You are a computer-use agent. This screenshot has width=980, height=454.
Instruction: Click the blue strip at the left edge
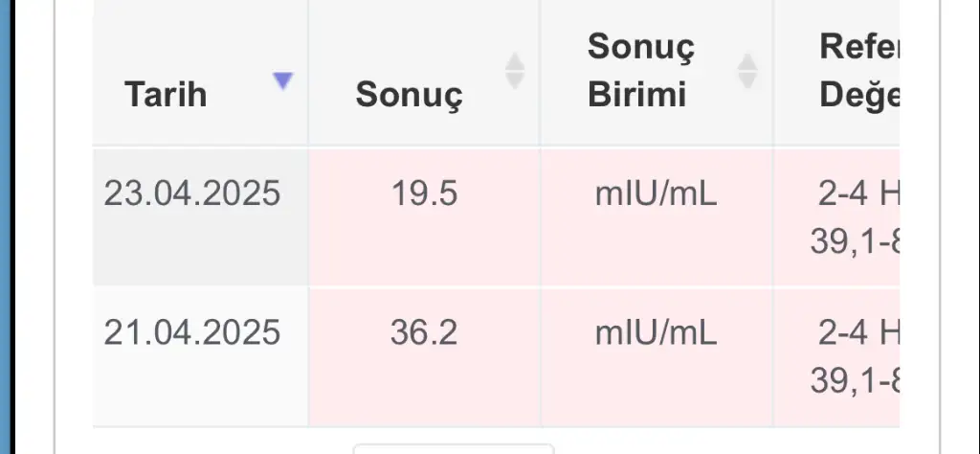tap(5, 227)
